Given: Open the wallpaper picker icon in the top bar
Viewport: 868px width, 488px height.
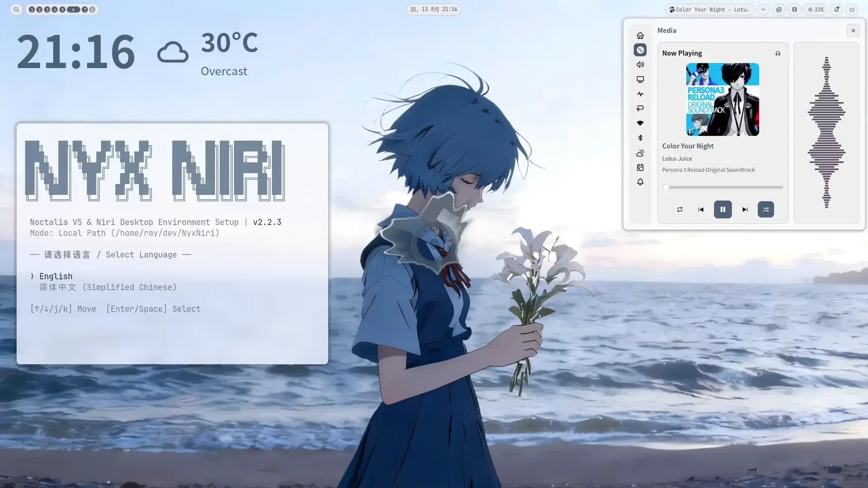Looking at the screenshot, I should click(779, 9).
